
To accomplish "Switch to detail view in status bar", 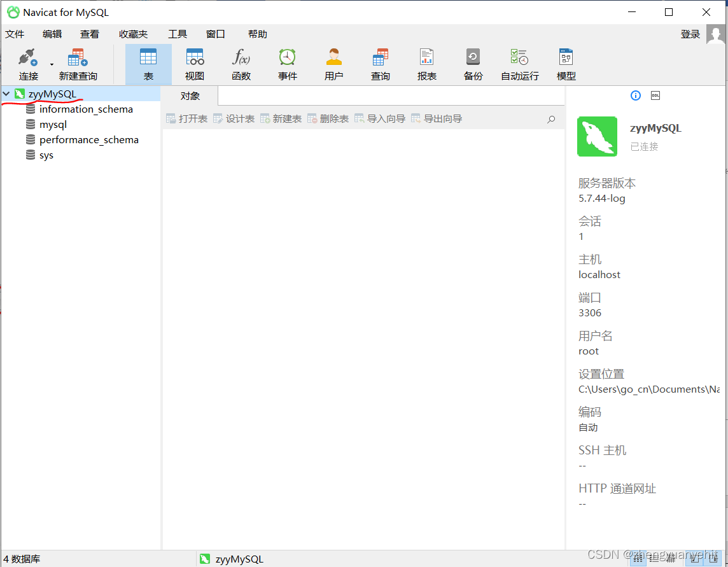I will (671, 559).
